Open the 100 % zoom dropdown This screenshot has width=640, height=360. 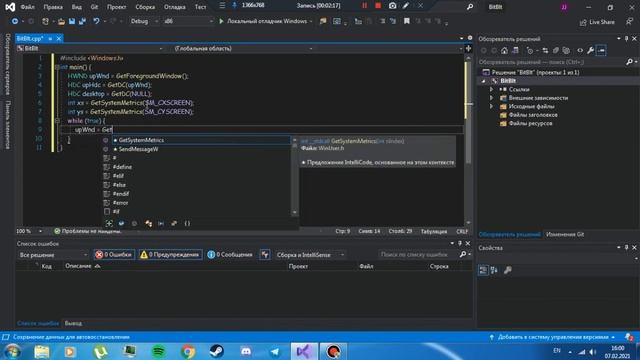(29, 231)
